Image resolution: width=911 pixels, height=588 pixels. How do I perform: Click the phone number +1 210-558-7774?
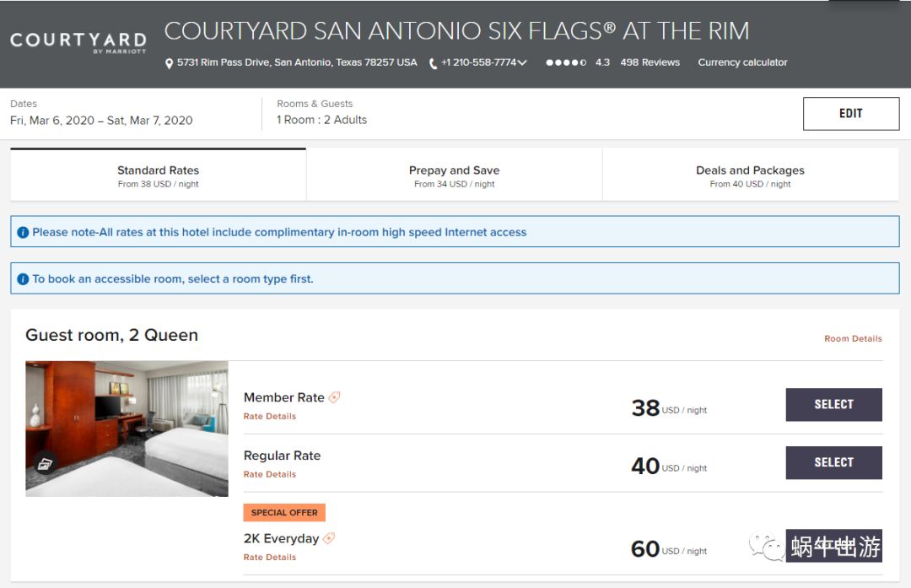pos(479,62)
